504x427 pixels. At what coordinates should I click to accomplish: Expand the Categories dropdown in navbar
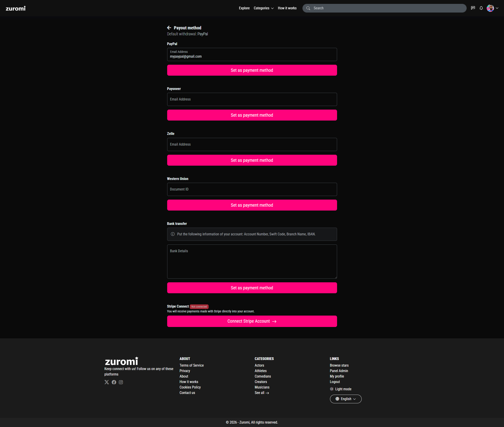point(263,8)
